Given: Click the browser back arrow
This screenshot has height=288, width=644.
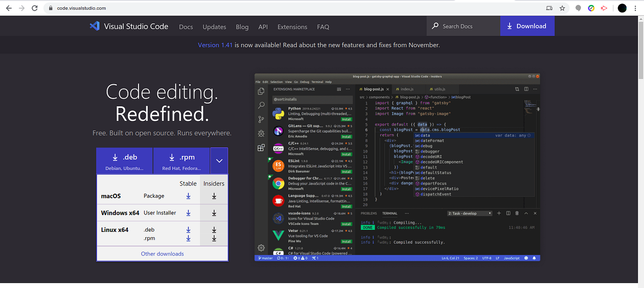Looking at the screenshot, I should [9, 8].
